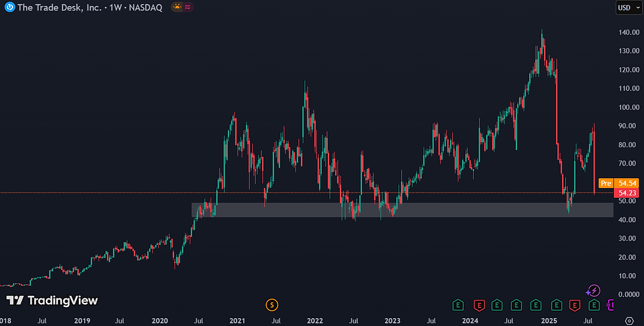Click the 80.00 price axis label
Image resolution: width=644 pixels, height=326 pixels.
pos(629,145)
